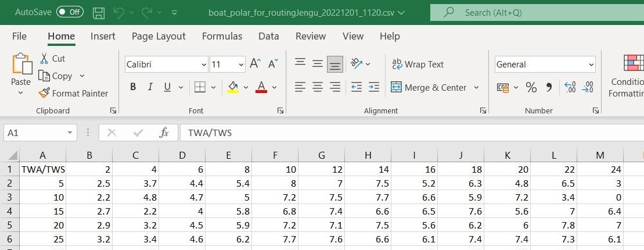Click the Increase Font Size icon

(x=255, y=65)
